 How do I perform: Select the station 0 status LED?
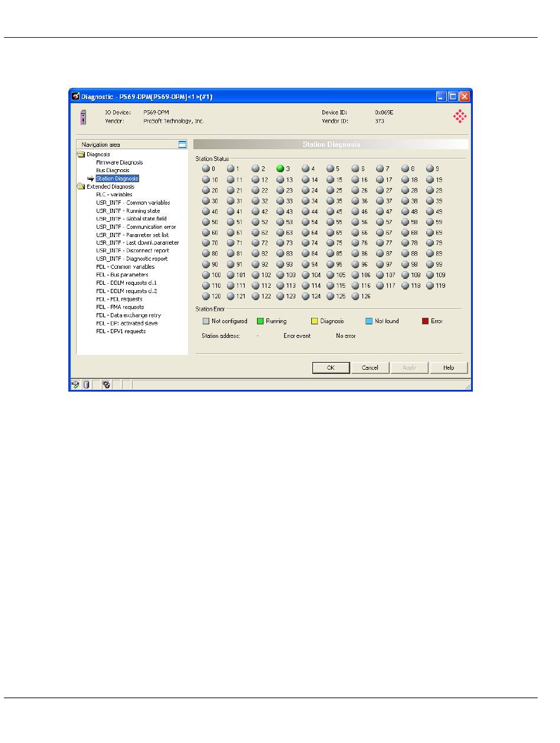(x=206, y=169)
